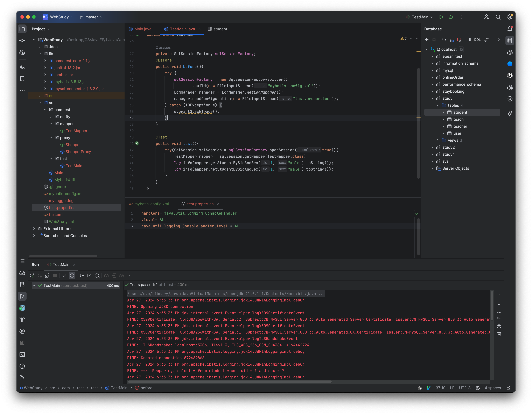Image resolution: width=532 pixels, height=414 pixels.
Task: Switch to the mybatis-config.xml tab
Action: pos(152,204)
